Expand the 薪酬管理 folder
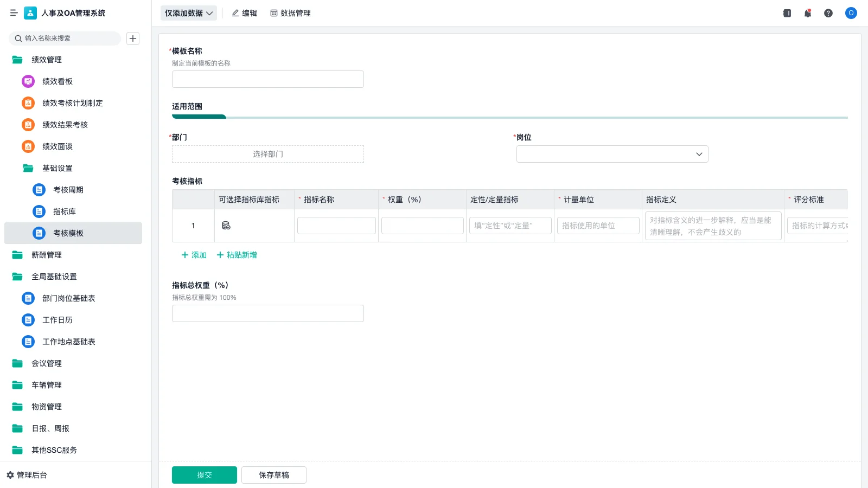 tap(46, 255)
